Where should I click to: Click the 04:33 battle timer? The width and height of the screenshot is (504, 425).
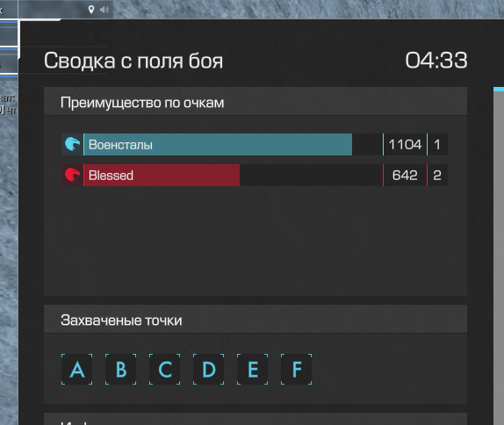click(436, 61)
